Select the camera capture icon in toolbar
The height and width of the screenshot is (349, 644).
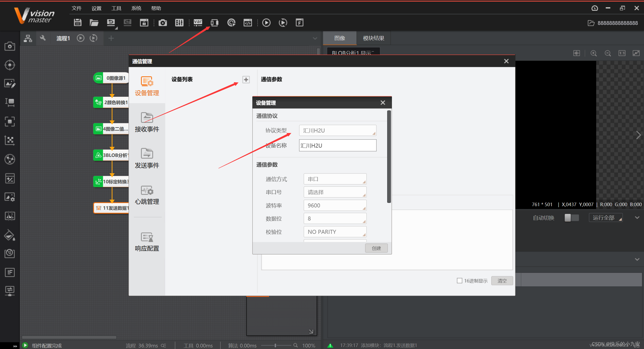(163, 22)
